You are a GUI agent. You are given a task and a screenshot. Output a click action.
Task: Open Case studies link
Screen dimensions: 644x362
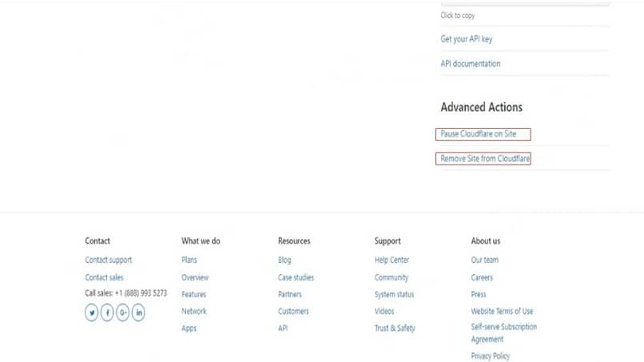[x=296, y=277]
